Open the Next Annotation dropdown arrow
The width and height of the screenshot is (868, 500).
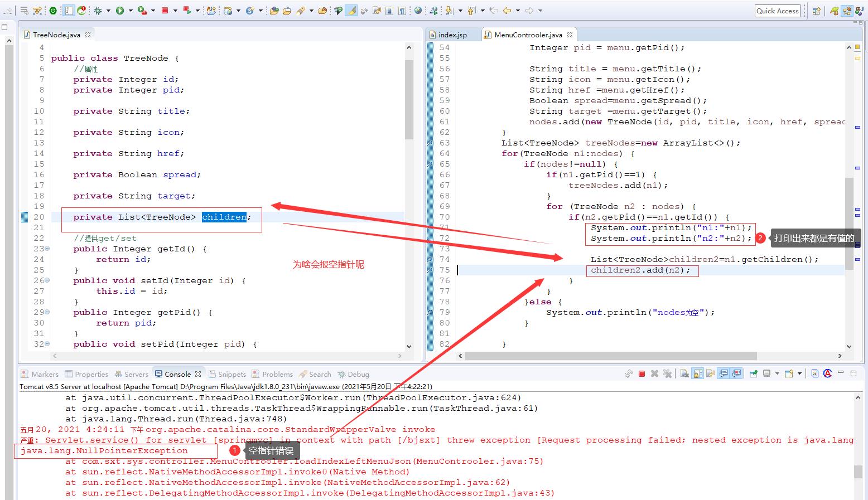460,10
